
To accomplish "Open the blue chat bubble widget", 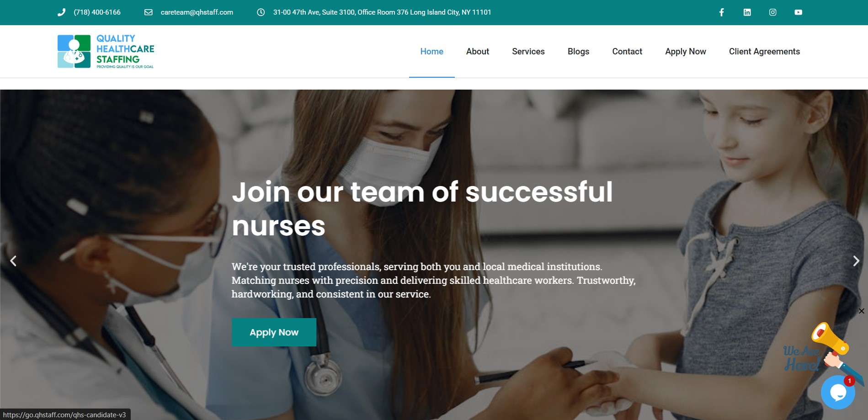I will point(838,392).
